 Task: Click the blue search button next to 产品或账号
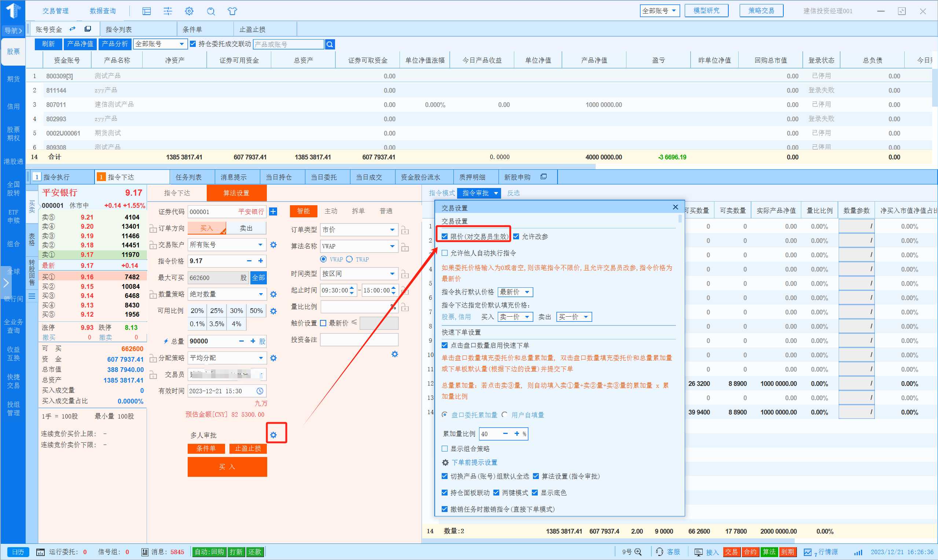pos(330,44)
